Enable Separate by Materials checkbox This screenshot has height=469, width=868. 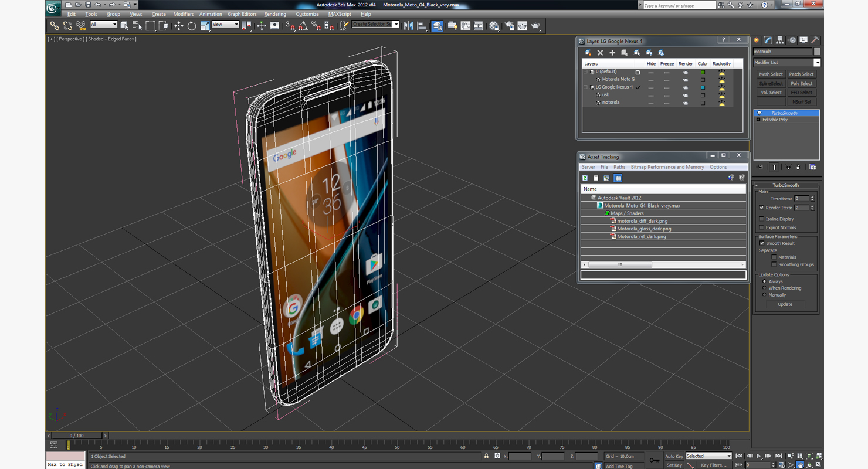coord(774,257)
